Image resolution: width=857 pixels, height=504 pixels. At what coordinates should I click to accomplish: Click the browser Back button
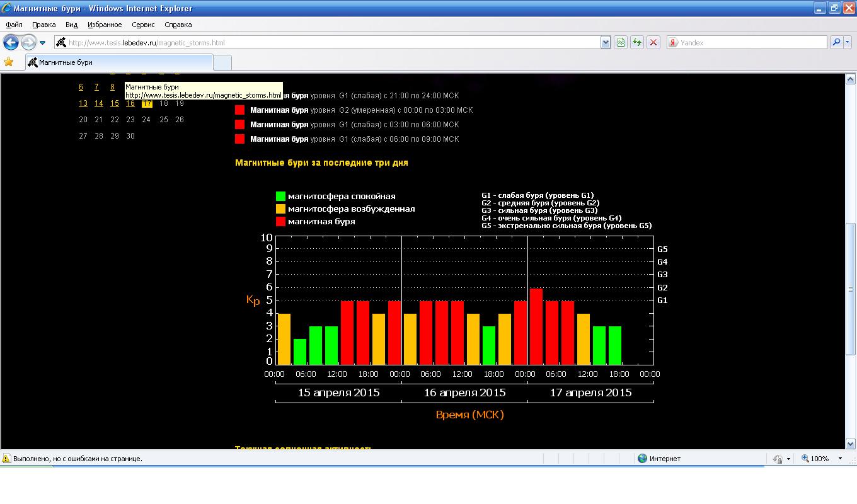(x=11, y=43)
